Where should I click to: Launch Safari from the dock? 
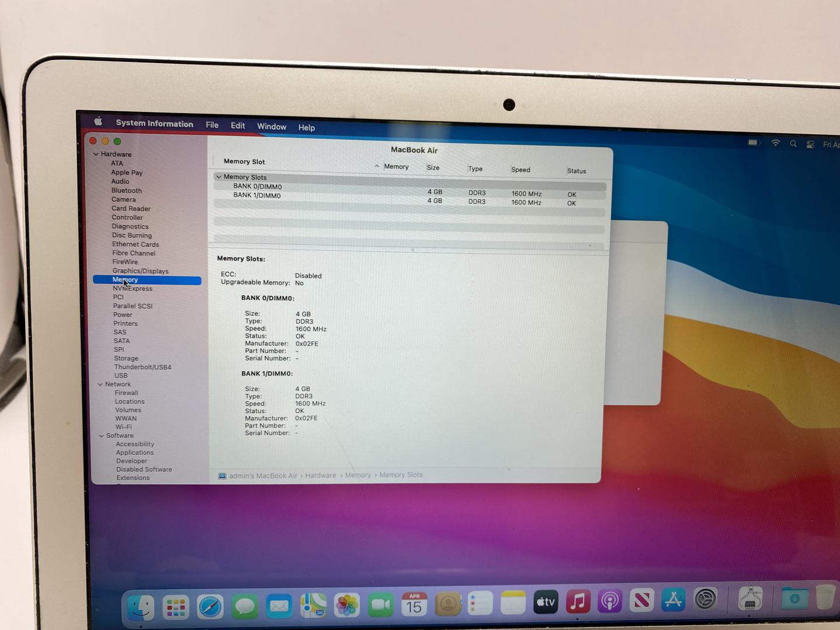click(x=210, y=607)
